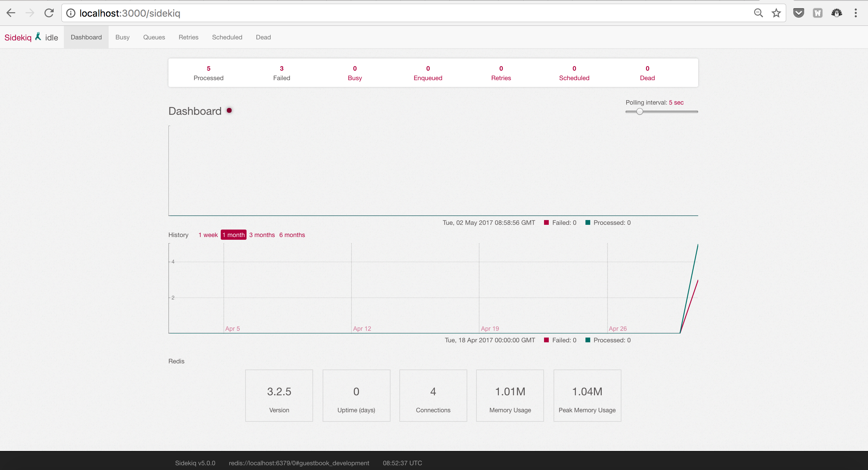Click the Redis section heading
Image resolution: width=868 pixels, height=470 pixels.
coord(176,361)
